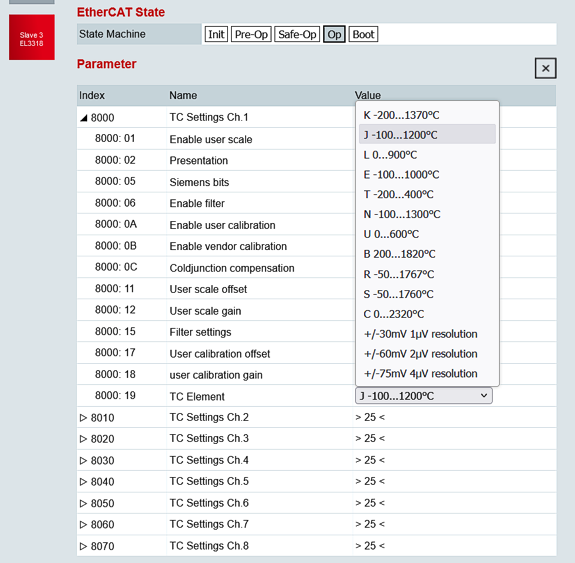
Task: Click the User scale offset name
Action: point(208,289)
